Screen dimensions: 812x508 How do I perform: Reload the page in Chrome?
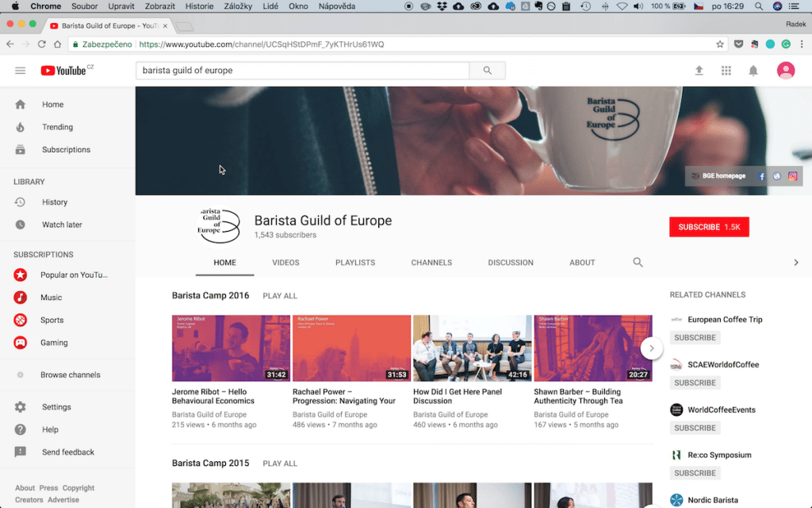click(x=42, y=44)
